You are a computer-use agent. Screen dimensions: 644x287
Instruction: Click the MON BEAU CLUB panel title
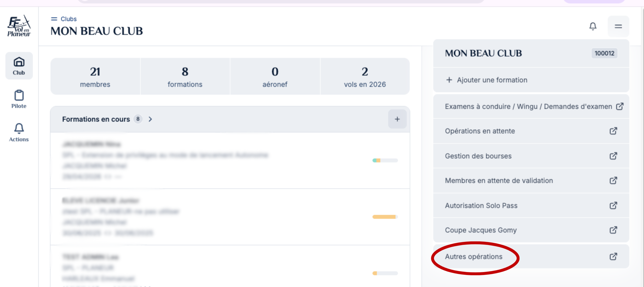(483, 53)
